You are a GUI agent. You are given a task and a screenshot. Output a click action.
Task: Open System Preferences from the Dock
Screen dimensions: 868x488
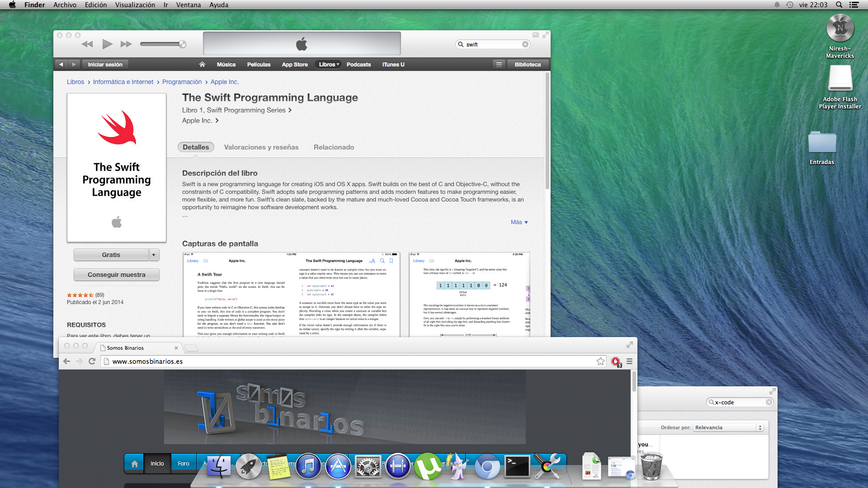368,466
